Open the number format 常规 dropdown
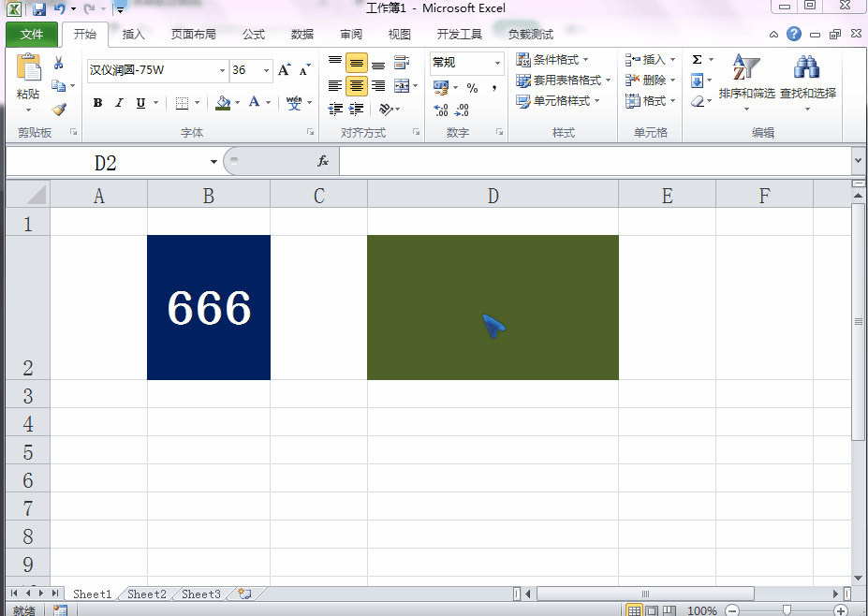Viewport: 868px width, 616px height. [497, 63]
